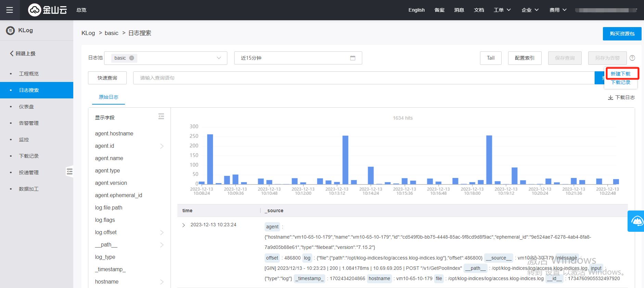Toggle the displayed fields list icon
The height and width of the screenshot is (288, 644).
pyautogui.click(x=161, y=117)
